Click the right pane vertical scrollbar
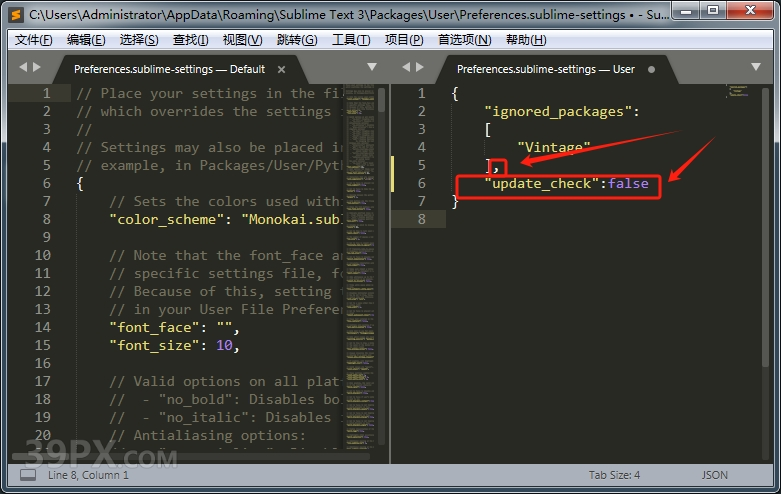This screenshot has height=494, width=781. tap(766, 227)
